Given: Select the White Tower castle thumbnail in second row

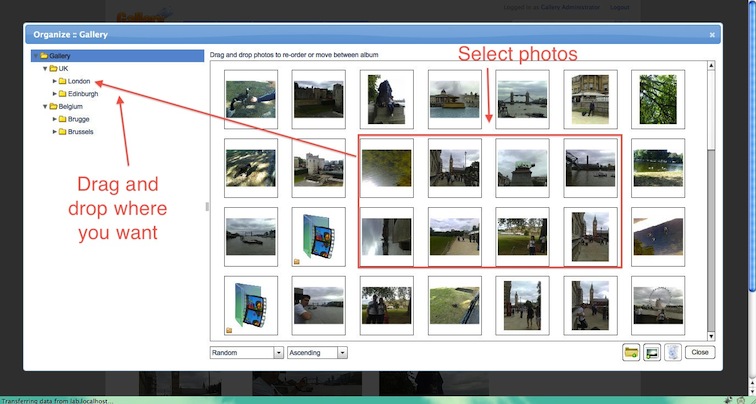Looking at the screenshot, I should 319,168.
